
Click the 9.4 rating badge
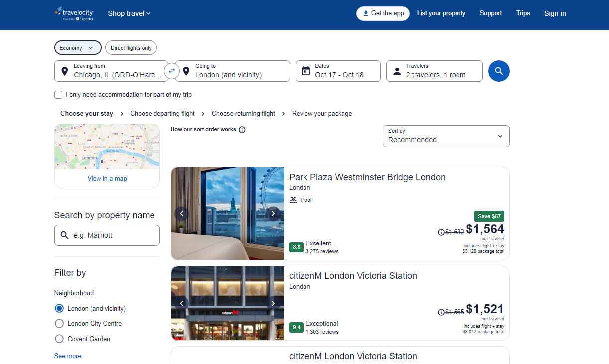point(297,327)
